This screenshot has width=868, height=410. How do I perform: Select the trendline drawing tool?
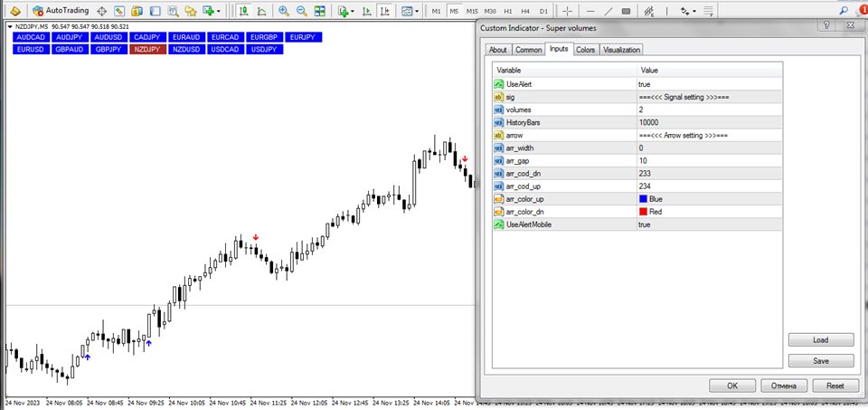coord(609,11)
